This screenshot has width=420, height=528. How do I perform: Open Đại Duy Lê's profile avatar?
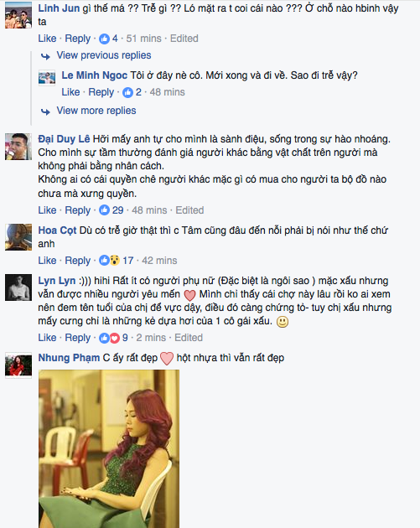pos(18,147)
